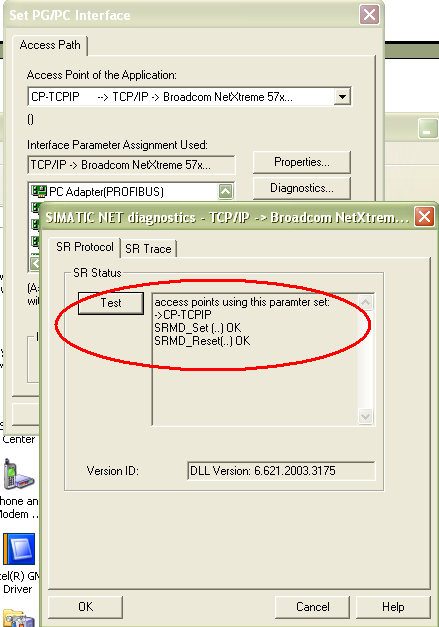Switch to the SR Trace tab

pos(148,249)
